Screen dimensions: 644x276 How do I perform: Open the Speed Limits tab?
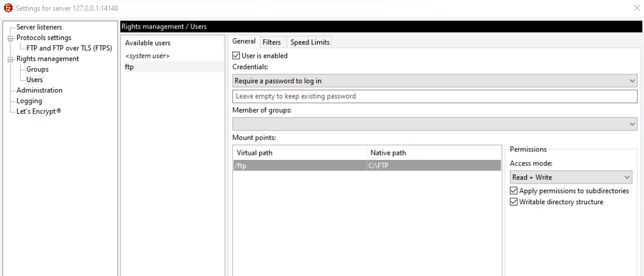310,42
